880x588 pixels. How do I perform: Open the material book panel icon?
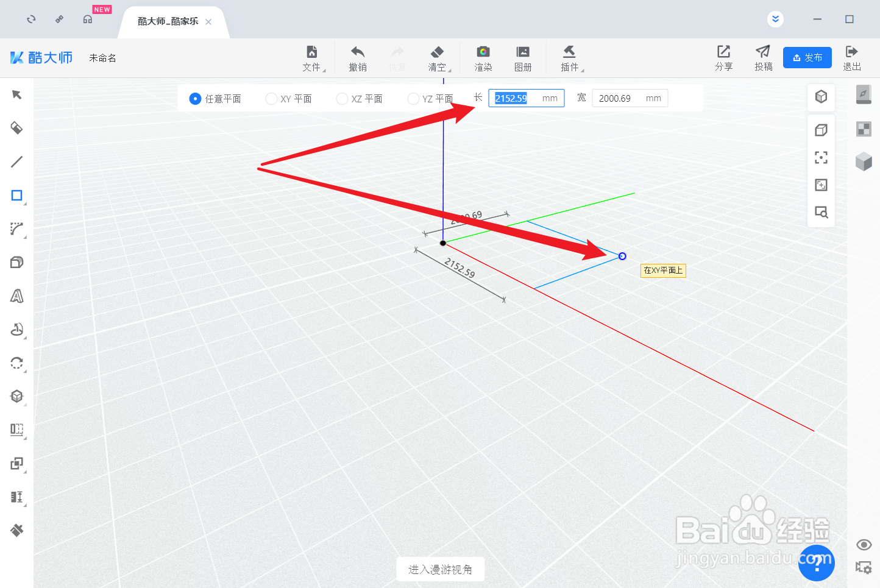click(x=864, y=94)
